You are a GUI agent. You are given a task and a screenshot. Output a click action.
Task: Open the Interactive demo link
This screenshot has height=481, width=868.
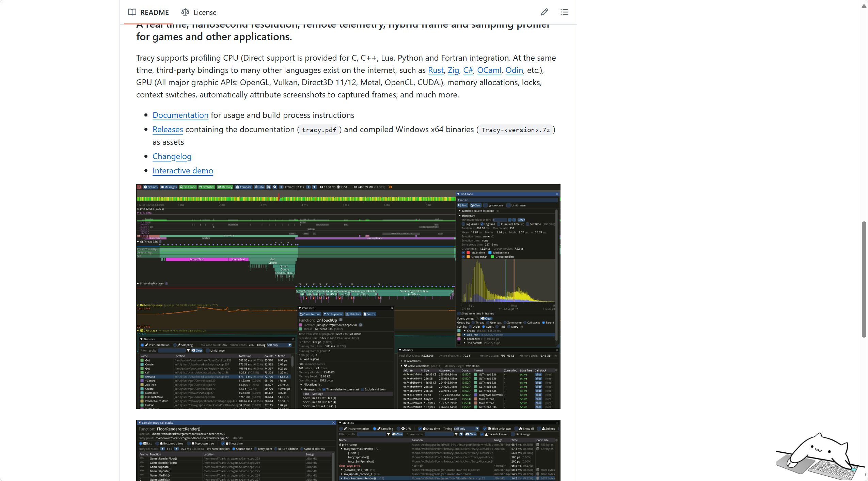(183, 170)
